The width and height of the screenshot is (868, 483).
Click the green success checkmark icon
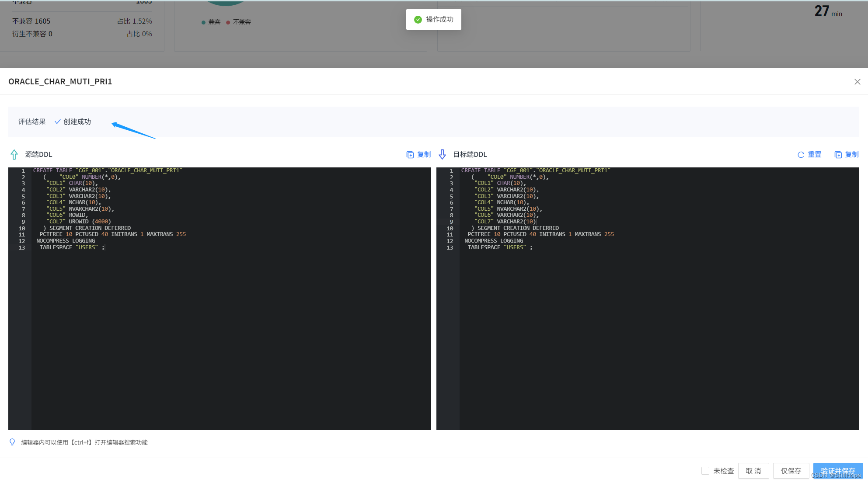[x=418, y=20]
